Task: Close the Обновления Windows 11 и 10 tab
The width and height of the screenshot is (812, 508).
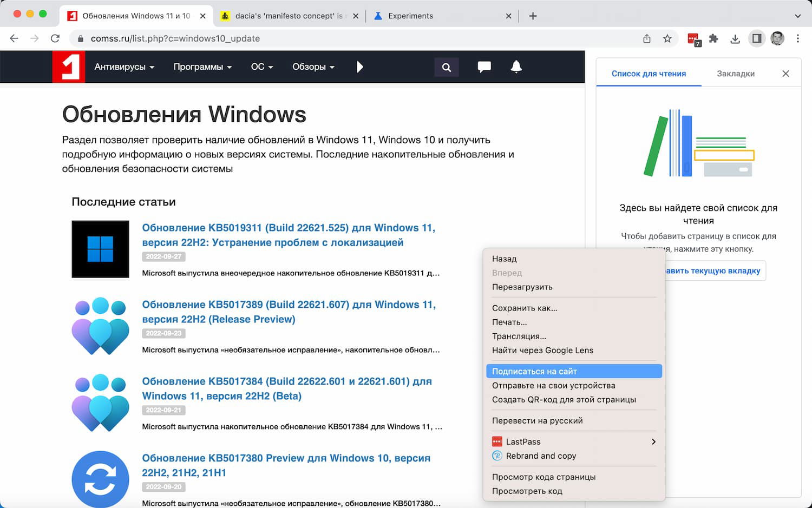Action: 203,16
